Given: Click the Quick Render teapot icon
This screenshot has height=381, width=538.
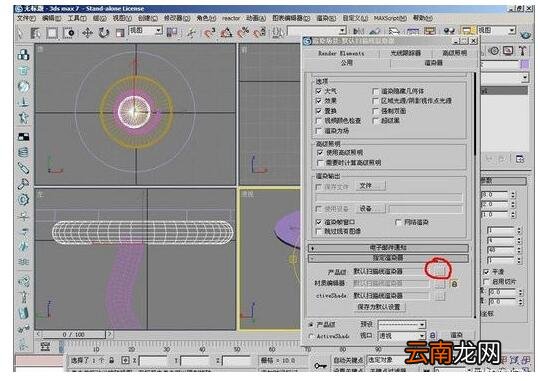Looking at the screenshot, I should [x=526, y=34].
